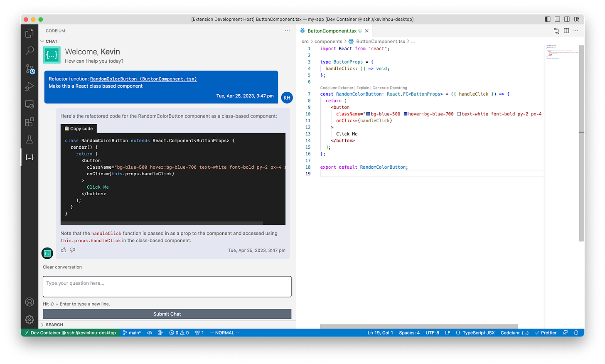
Task: Click the cloud sync icon in status bar
Action: point(150,333)
